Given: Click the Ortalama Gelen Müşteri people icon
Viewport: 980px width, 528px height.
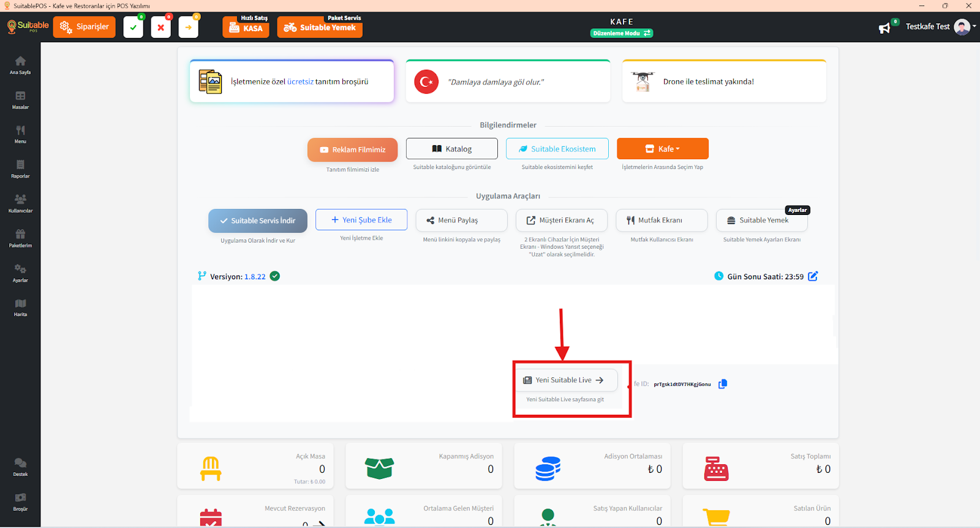Looking at the screenshot, I should pos(379,518).
